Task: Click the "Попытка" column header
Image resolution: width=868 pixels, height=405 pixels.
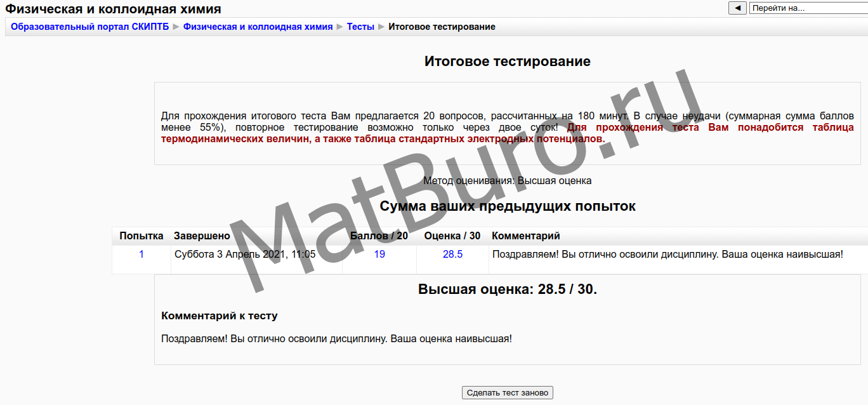Action: pos(141,236)
